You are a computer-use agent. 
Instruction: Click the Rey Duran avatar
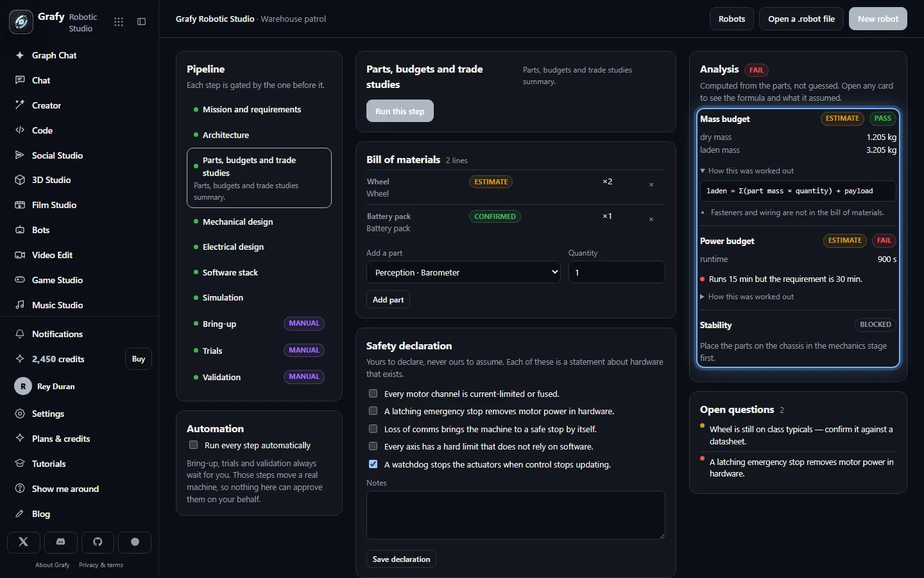pos(23,386)
